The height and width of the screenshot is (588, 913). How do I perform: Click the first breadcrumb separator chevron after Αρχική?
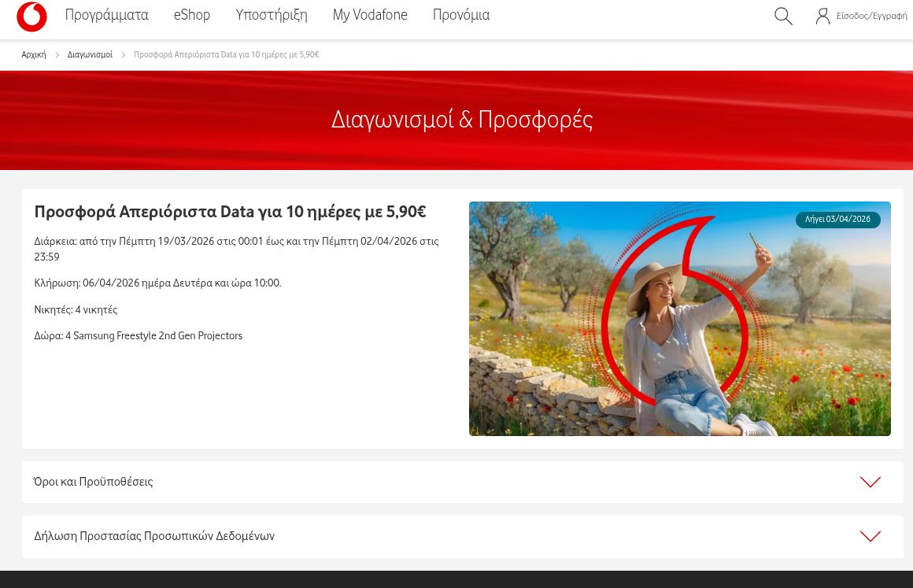pos(57,55)
